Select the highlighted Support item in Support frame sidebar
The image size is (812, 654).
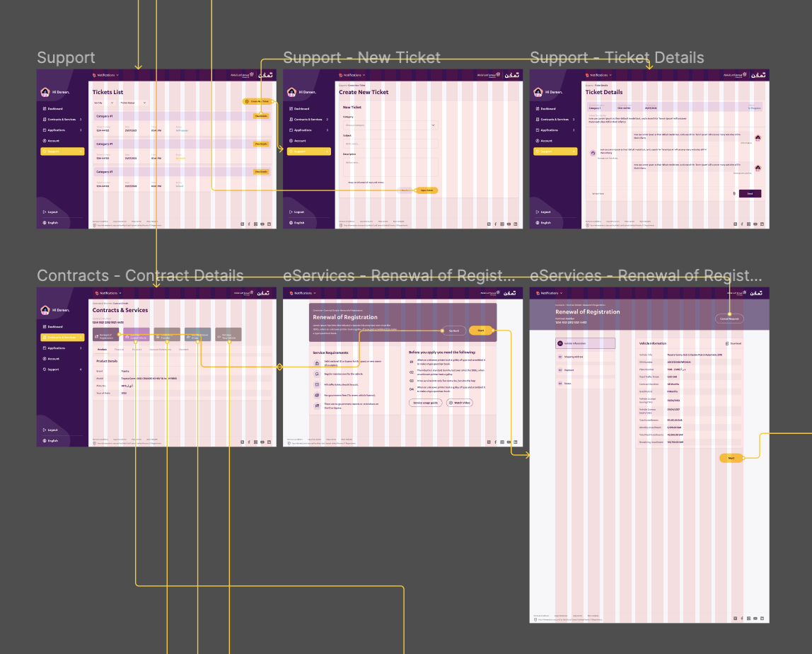[x=62, y=151]
